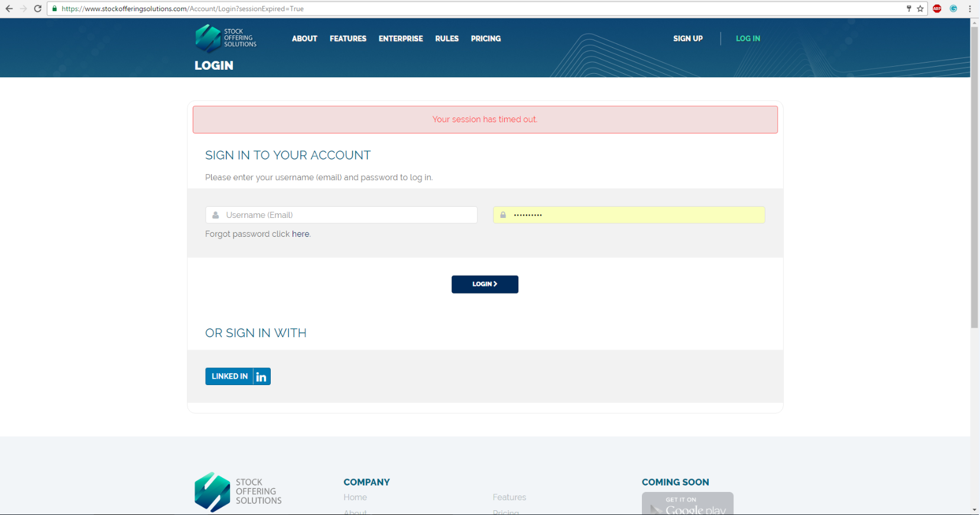Reload the page with the refresh icon
Viewport: 980px width, 515px height.
point(38,9)
